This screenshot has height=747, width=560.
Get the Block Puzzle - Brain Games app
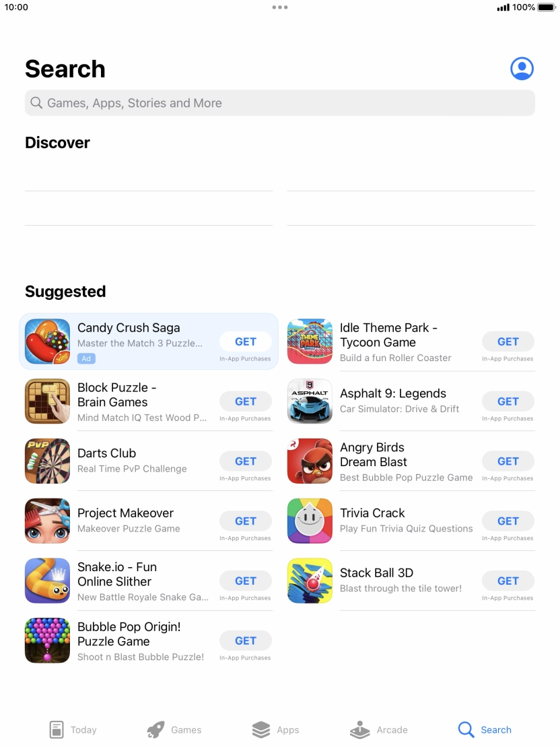click(x=246, y=401)
